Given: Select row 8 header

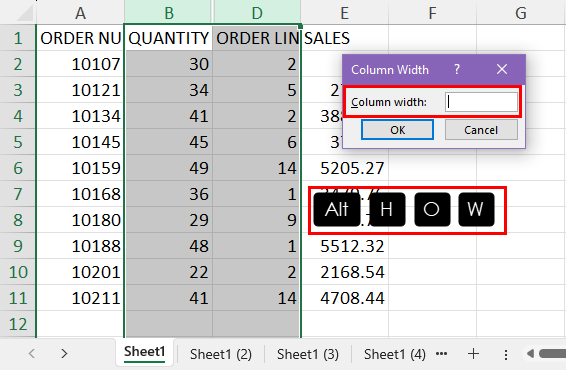Looking at the screenshot, I should (18, 220).
